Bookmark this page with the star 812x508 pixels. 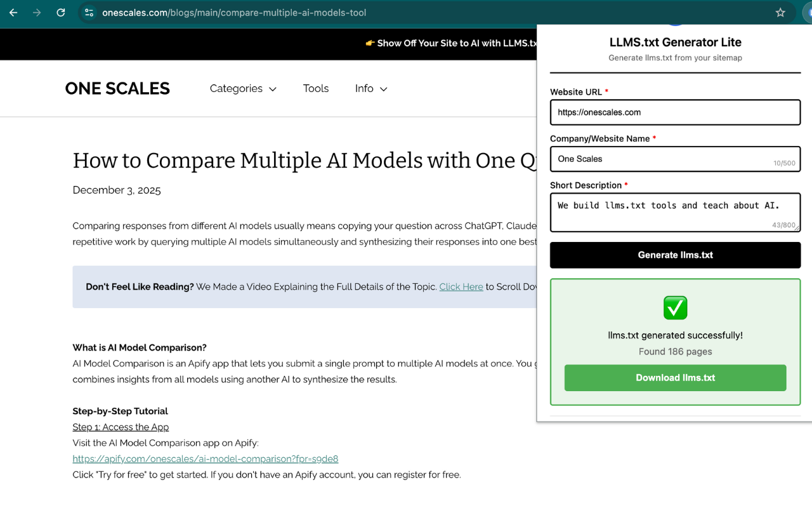tap(780, 13)
